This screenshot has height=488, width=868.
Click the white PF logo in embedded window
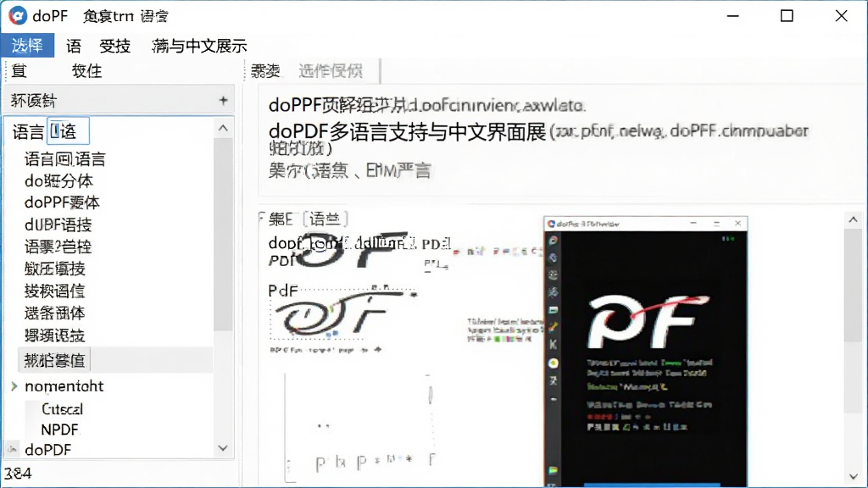coord(648,322)
